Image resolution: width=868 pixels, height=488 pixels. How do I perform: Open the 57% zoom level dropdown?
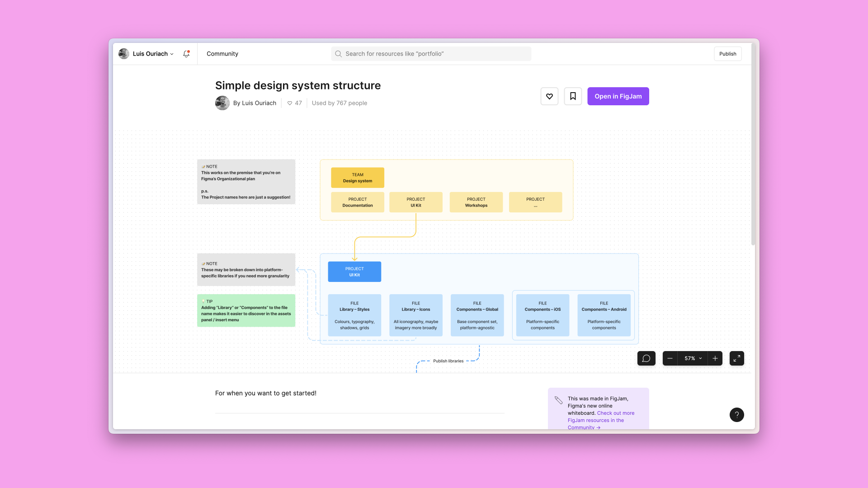(692, 358)
